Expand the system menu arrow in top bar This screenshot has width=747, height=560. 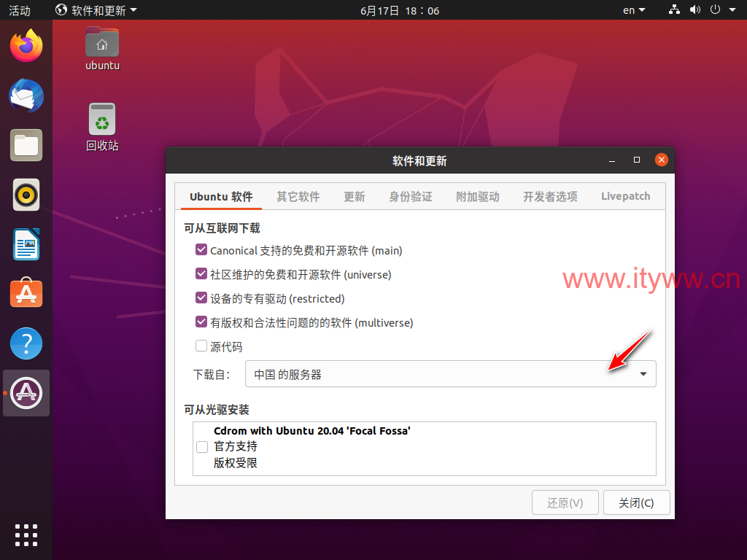tap(732, 10)
